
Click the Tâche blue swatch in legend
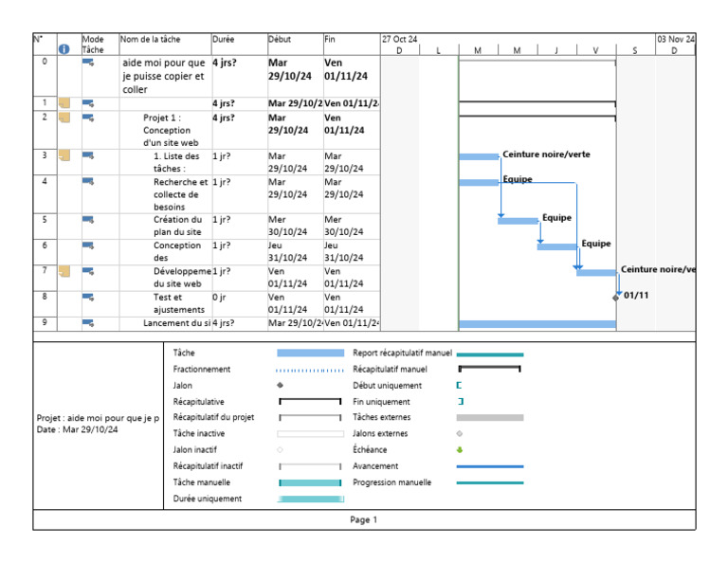[x=310, y=354]
